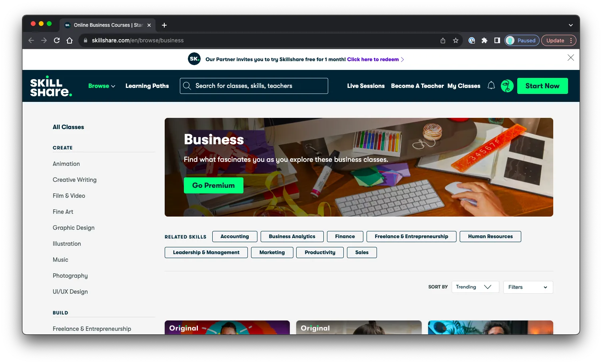Image resolution: width=602 pixels, height=364 pixels.
Task: Go to the browser home page
Action: 70,40
